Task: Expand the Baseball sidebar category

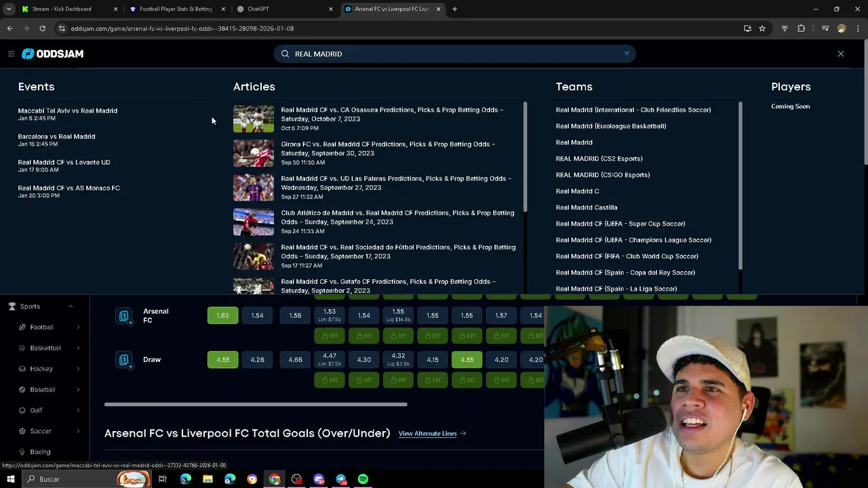Action: pos(78,390)
